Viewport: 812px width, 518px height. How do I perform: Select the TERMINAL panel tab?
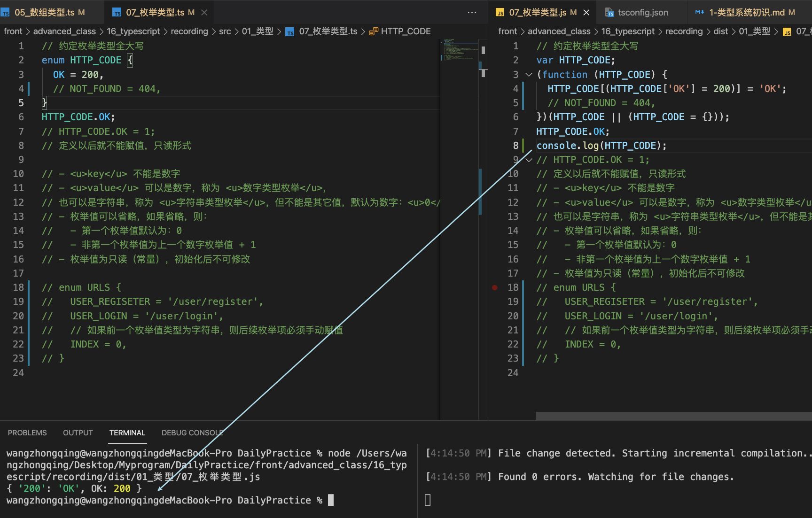[127, 433]
